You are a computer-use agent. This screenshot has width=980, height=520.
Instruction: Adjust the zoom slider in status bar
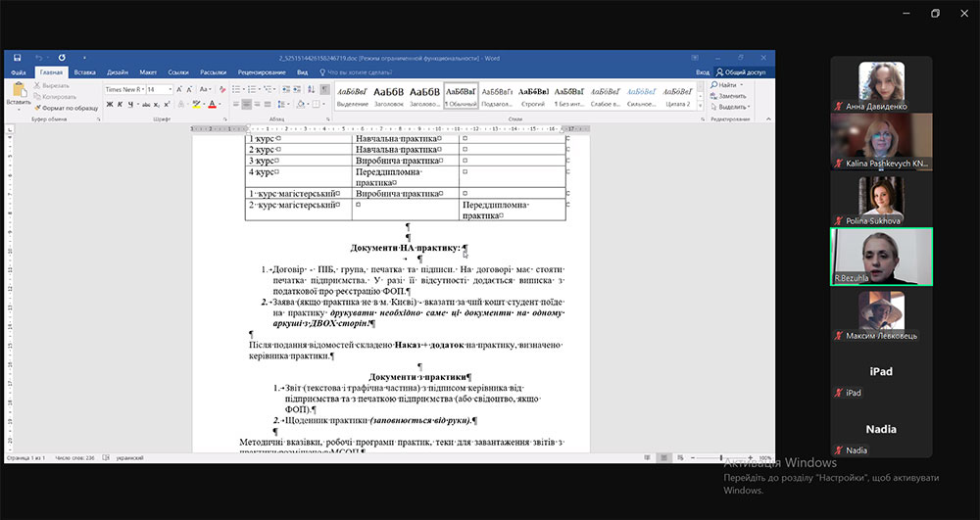point(721,457)
